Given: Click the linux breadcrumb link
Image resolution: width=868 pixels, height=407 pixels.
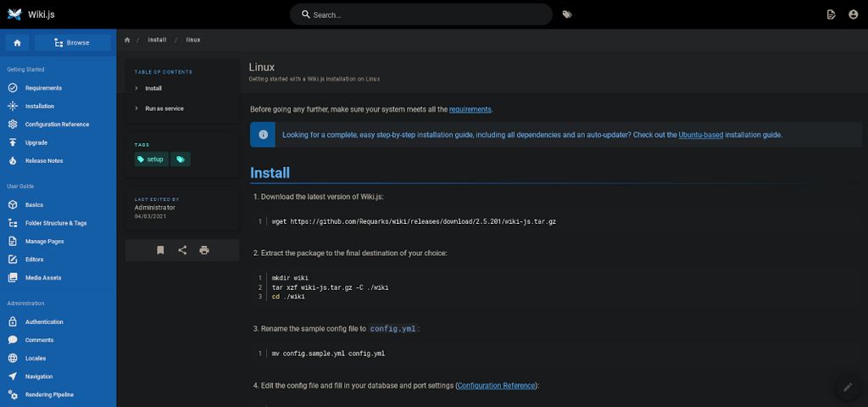Looking at the screenshot, I should click(x=193, y=40).
